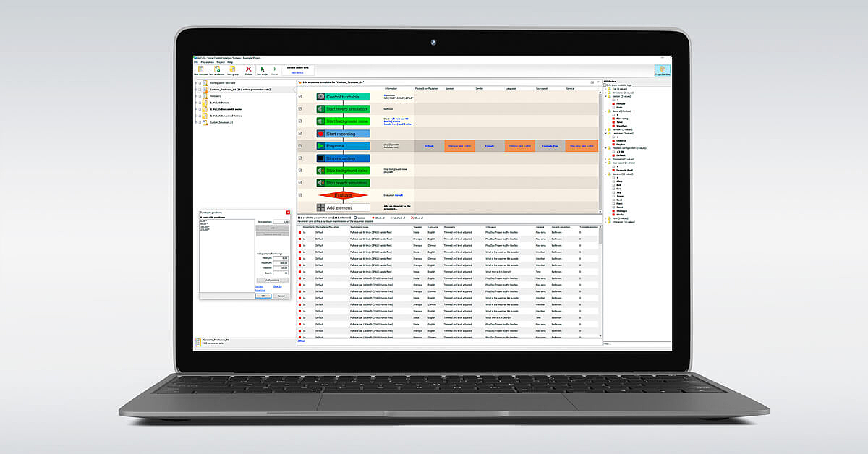
Task: Enable the Only show available tags checkbox
Action: tap(605, 85)
